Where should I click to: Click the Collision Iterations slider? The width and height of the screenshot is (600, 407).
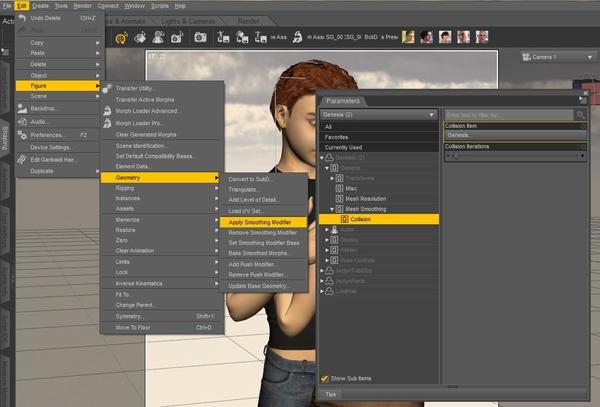(515, 156)
